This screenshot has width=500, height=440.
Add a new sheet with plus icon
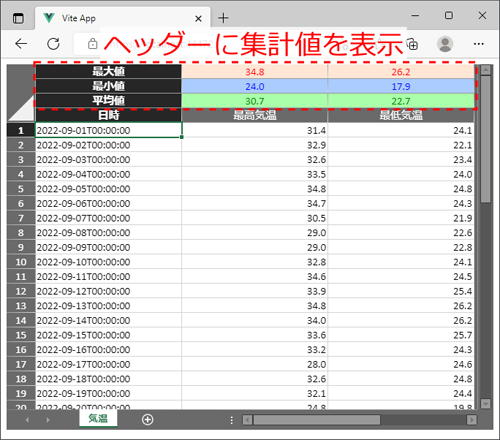tap(147, 419)
